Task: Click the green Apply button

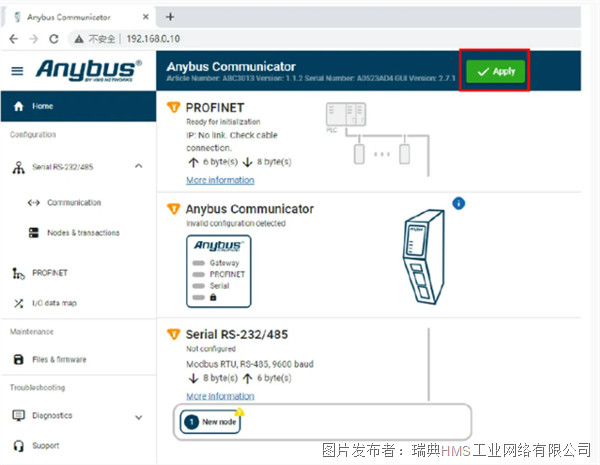Action: [495, 71]
